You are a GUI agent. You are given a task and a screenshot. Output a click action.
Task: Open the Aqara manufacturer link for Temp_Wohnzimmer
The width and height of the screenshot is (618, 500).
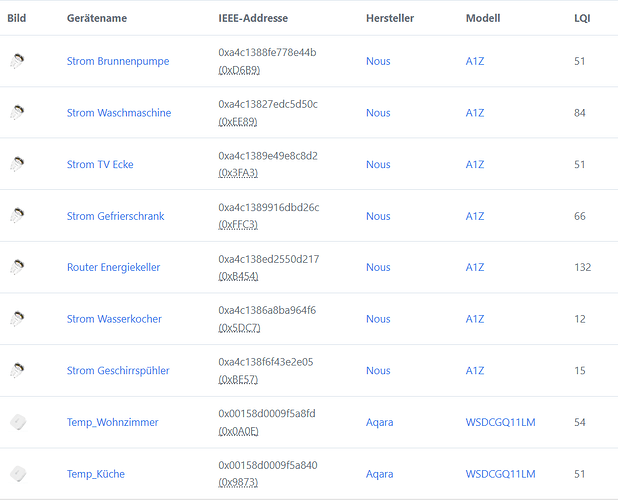tap(380, 422)
